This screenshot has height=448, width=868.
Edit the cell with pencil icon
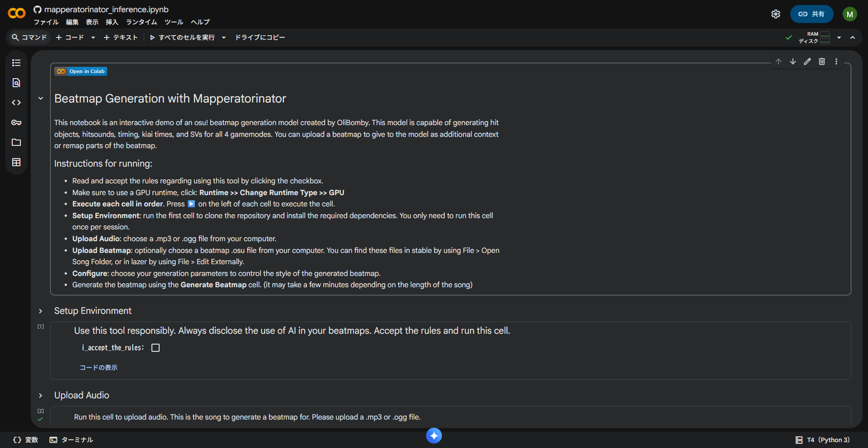click(x=807, y=61)
